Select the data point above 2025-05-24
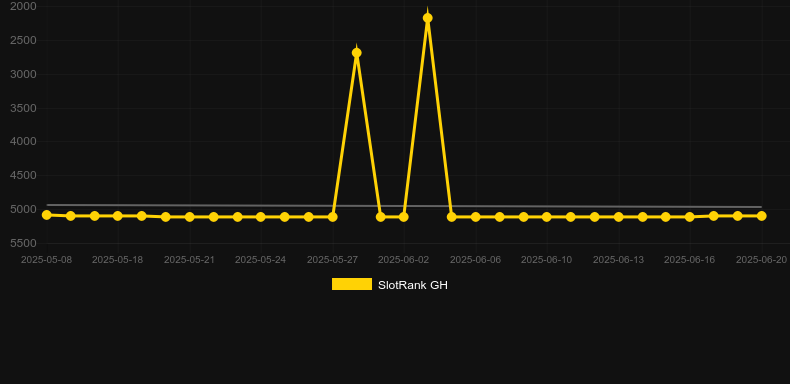The width and height of the screenshot is (790, 384). click(260, 217)
